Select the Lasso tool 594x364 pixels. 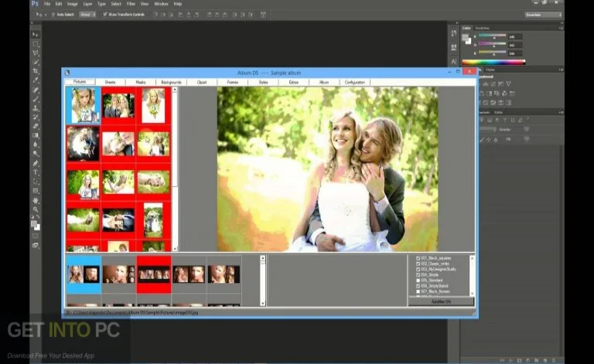[36, 53]
